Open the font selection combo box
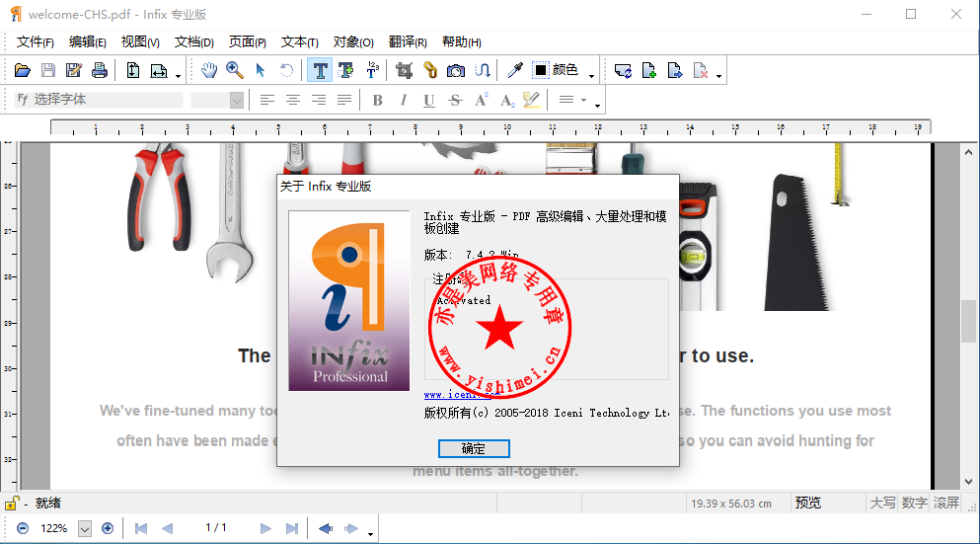 pyautogui.click(x=99, y=100)
